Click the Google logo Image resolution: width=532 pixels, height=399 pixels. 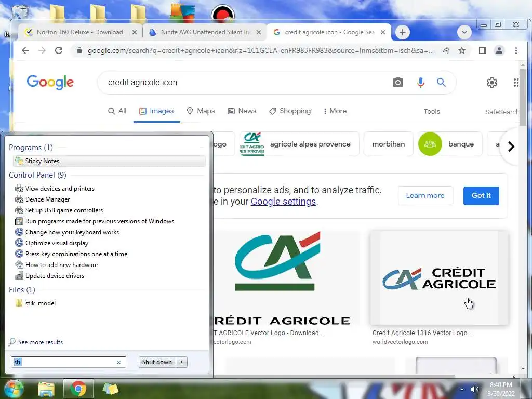click(x=50, y=83)
